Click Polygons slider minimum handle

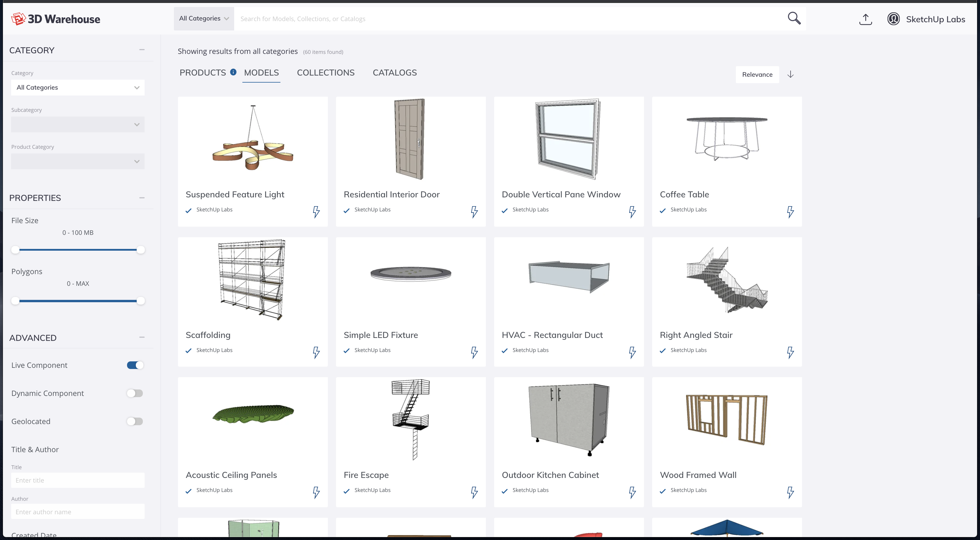click(x=15, y=301)
